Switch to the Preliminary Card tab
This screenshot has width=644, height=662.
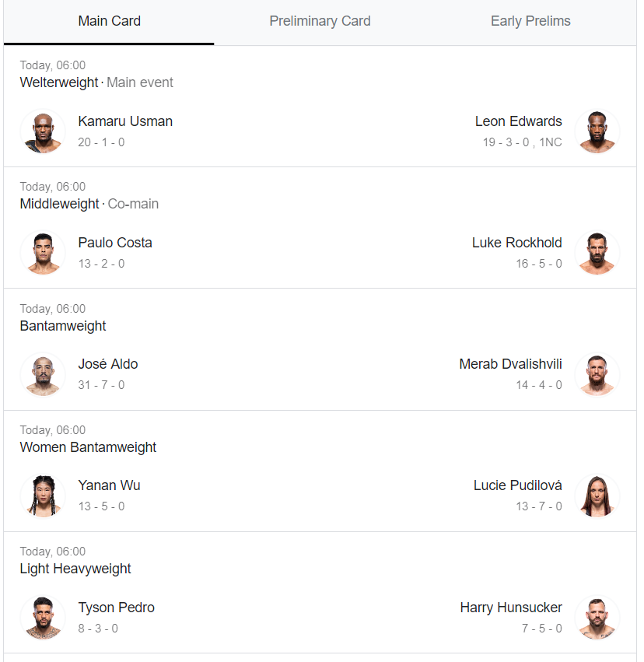pos(320,21)
